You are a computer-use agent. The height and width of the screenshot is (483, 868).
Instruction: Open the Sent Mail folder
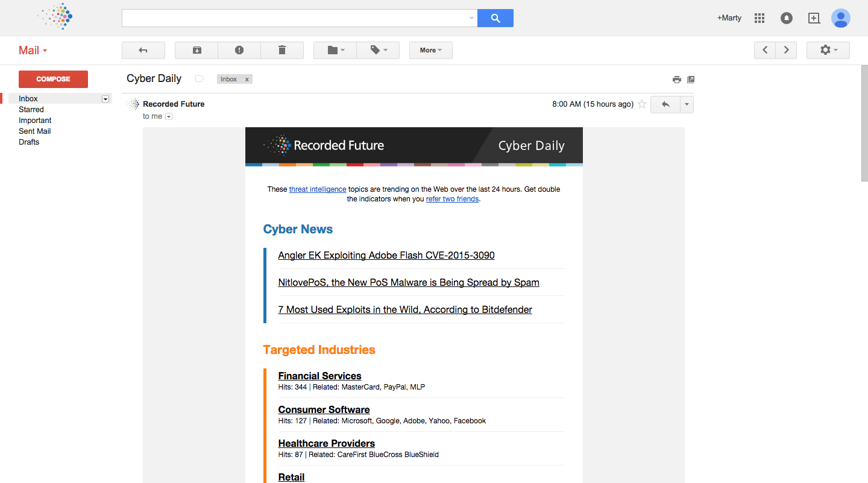tap(34, 131)
